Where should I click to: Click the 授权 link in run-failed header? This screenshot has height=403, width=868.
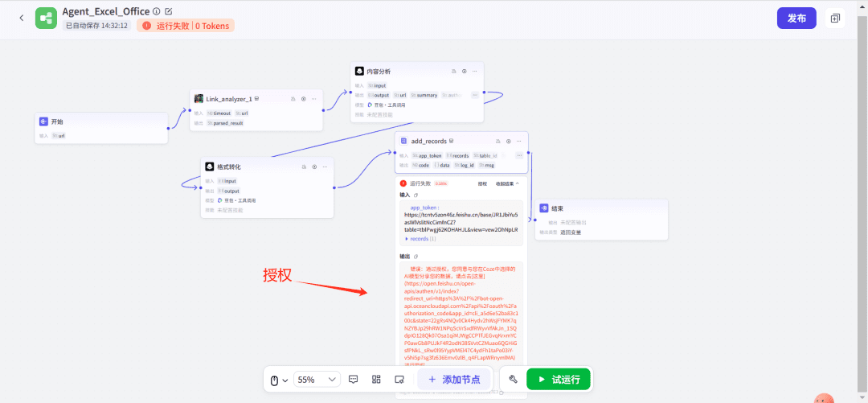click(482, 183)
